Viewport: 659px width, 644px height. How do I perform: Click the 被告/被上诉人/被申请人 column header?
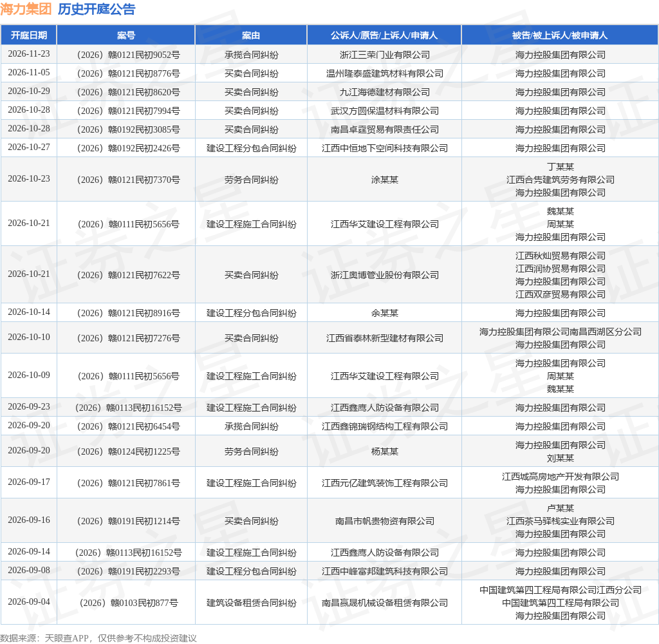560,35
